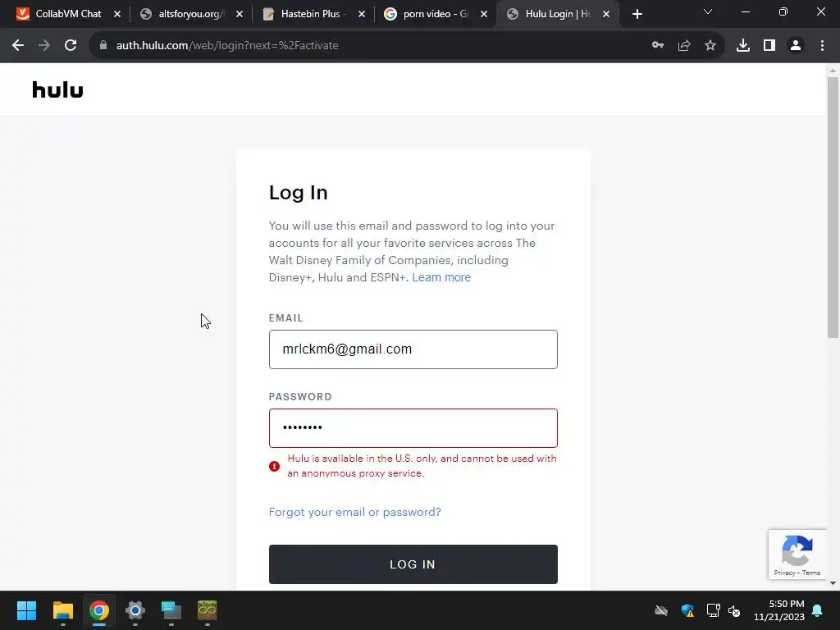This screenshot has width=840, height=630.
Task: Follow the Learn more link
Action: coord(441,277)
